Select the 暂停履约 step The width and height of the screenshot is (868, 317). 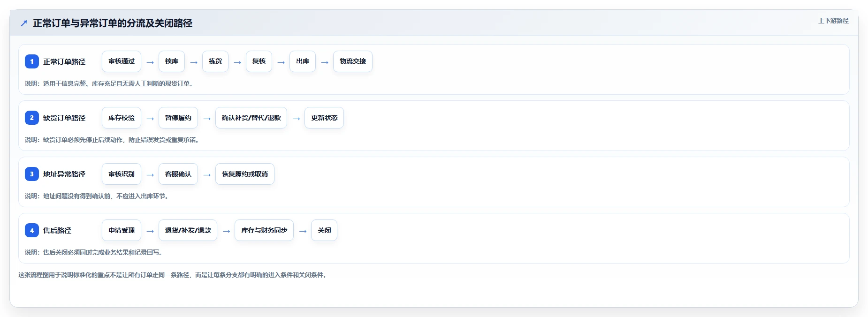pos(178,118)
